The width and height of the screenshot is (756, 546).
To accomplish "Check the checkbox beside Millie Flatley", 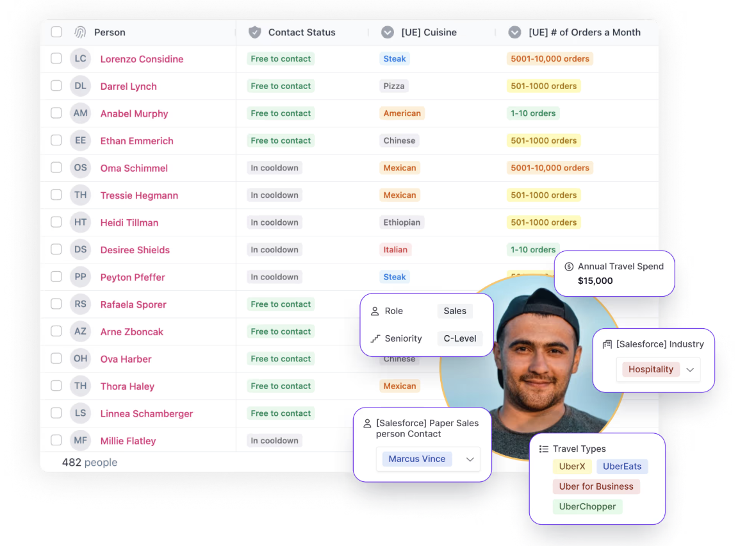I will (56, 440).
